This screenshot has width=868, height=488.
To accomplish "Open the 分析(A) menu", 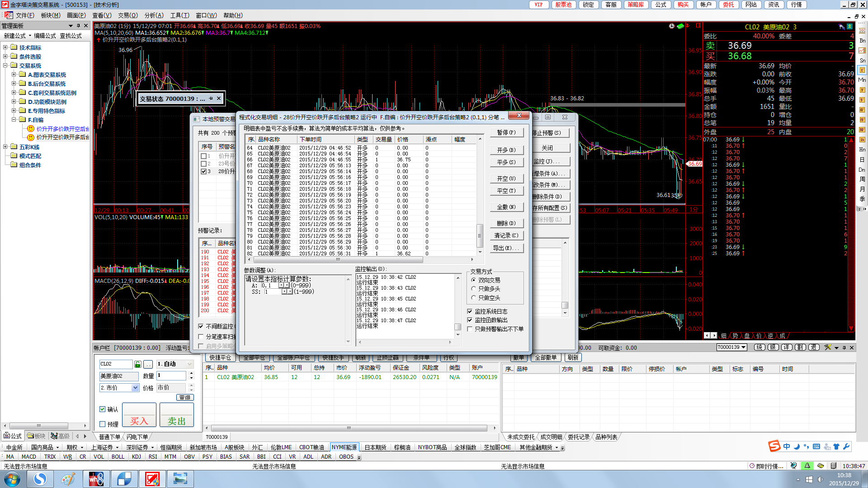I will (x=154, y=15).
